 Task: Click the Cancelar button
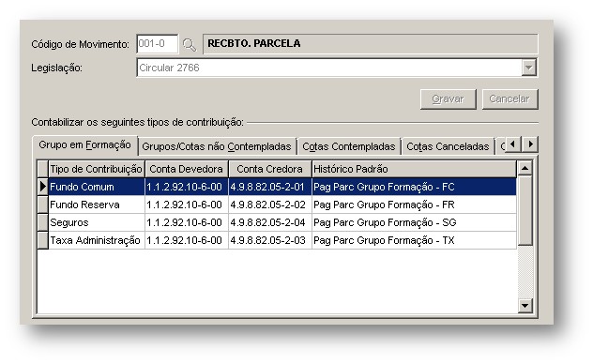coord(509,99)
